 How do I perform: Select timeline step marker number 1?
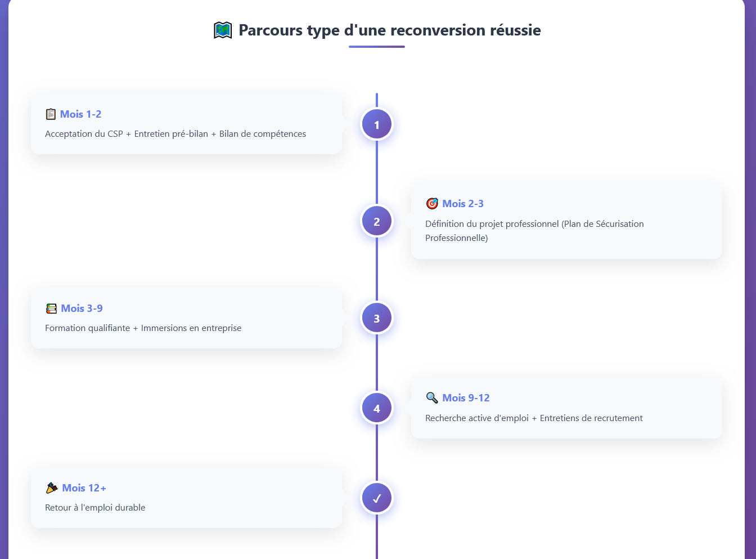click(377, 124)
